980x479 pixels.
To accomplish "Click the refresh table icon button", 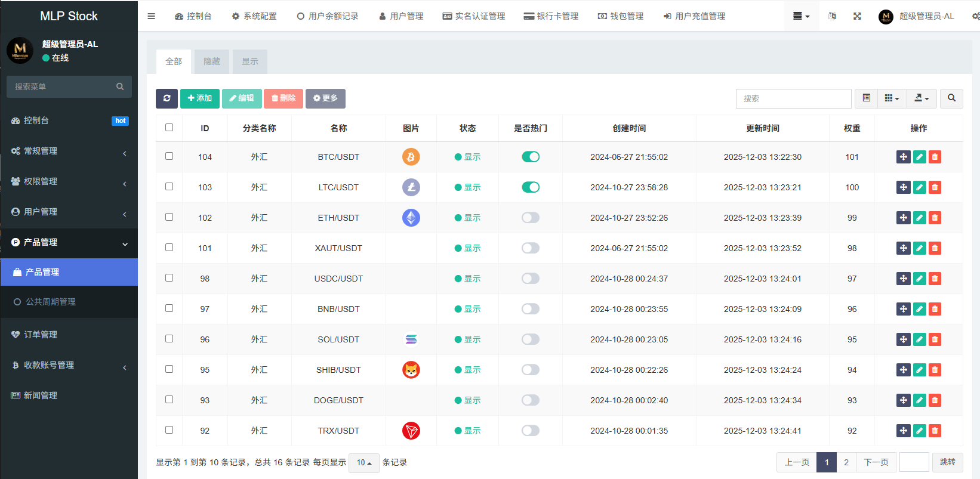I will click(167, 98).
